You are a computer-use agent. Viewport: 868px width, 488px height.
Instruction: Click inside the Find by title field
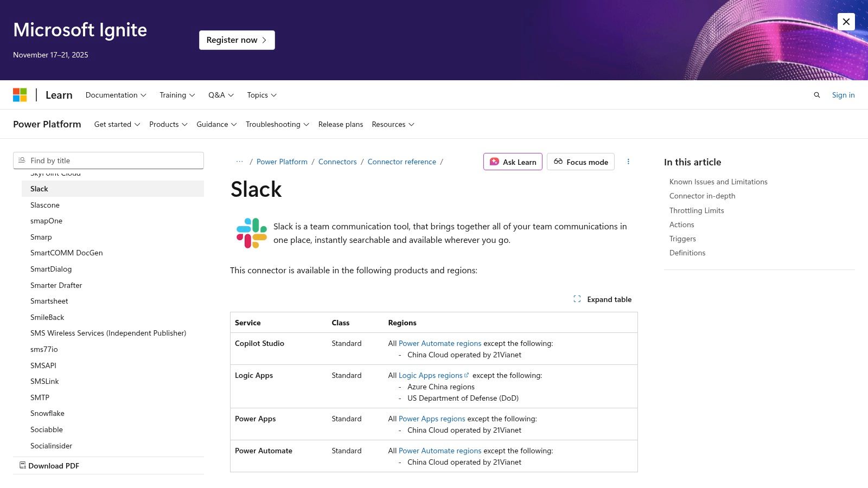pos(108,160)
